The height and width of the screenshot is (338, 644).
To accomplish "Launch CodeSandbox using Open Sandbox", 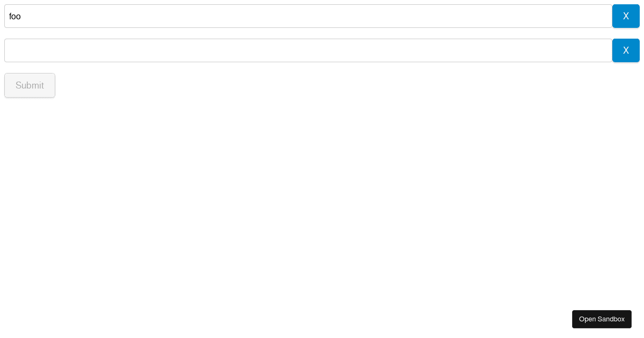I will [x=602, y=319].
